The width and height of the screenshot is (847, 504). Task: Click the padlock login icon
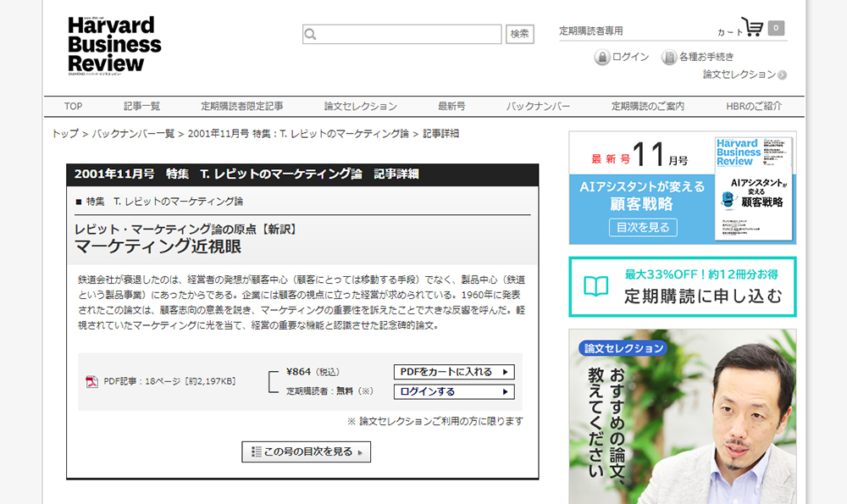pos(601,58)
